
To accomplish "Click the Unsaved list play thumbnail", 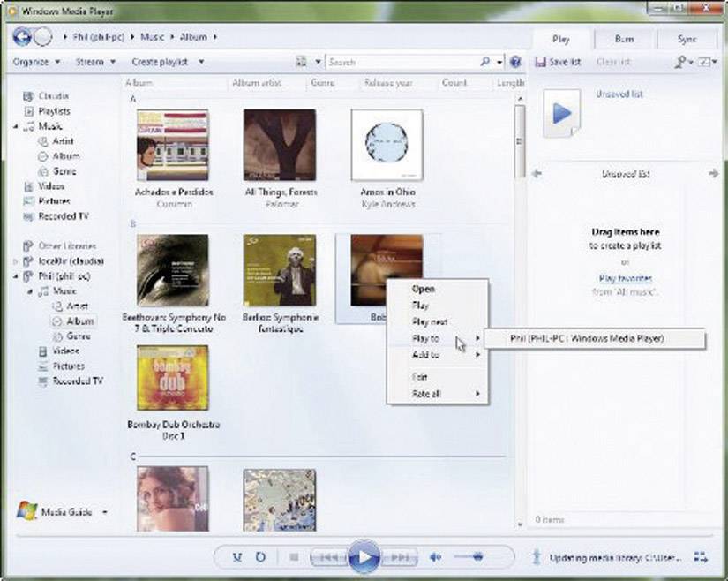I will coord(562,113).
